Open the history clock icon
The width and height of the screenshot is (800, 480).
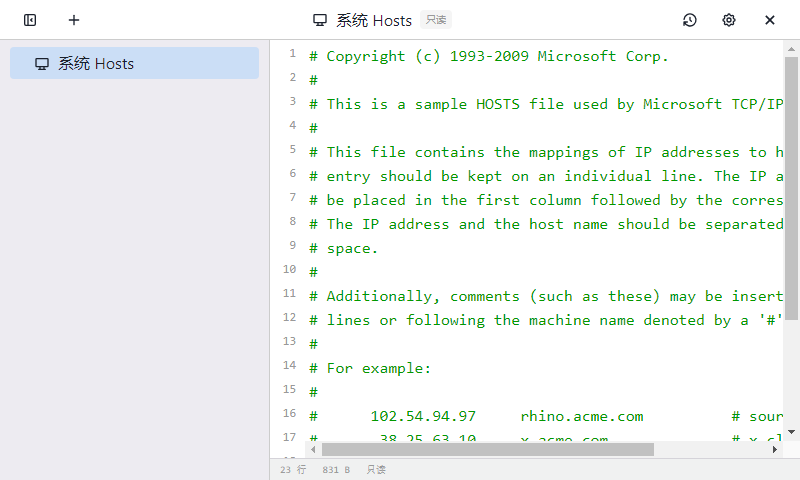click(x=689, y=20)
